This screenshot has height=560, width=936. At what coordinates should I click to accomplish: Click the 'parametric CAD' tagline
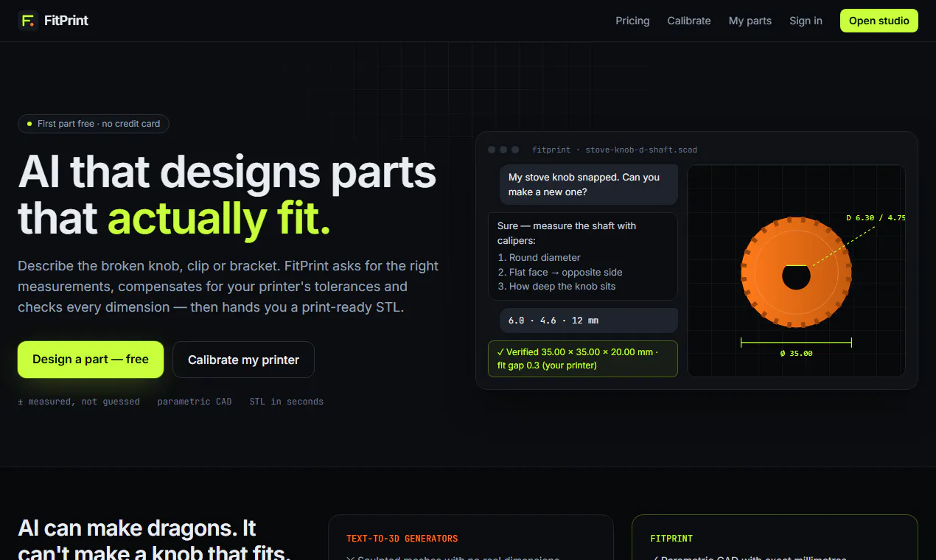pos(195,402)
